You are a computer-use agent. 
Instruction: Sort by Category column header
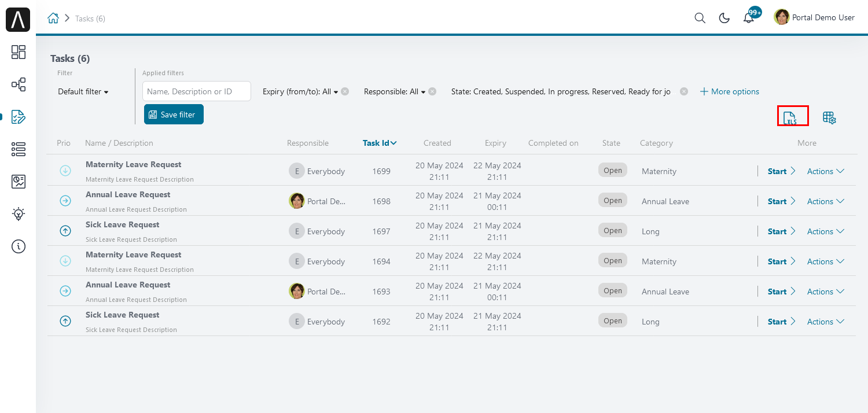click(x=656, y=143)
